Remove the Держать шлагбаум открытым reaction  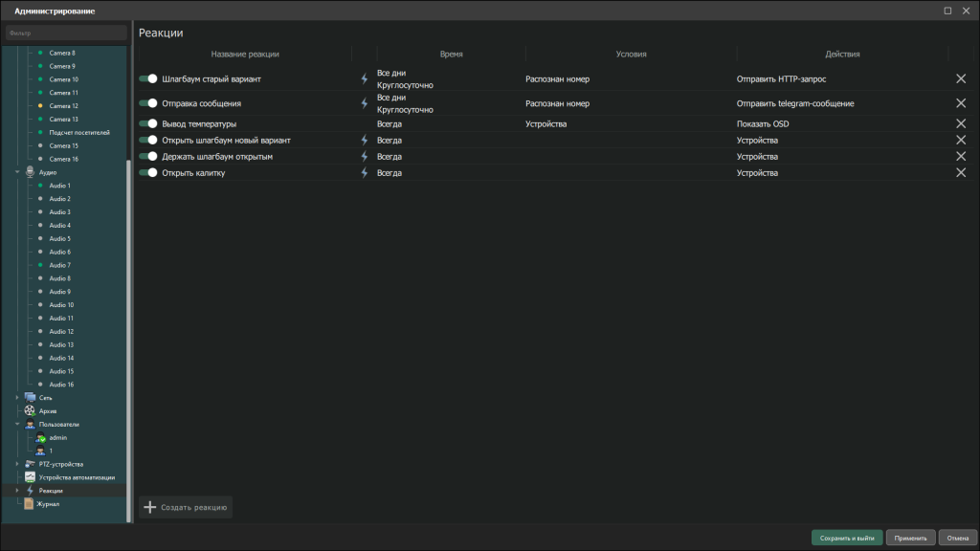[961, 156]
